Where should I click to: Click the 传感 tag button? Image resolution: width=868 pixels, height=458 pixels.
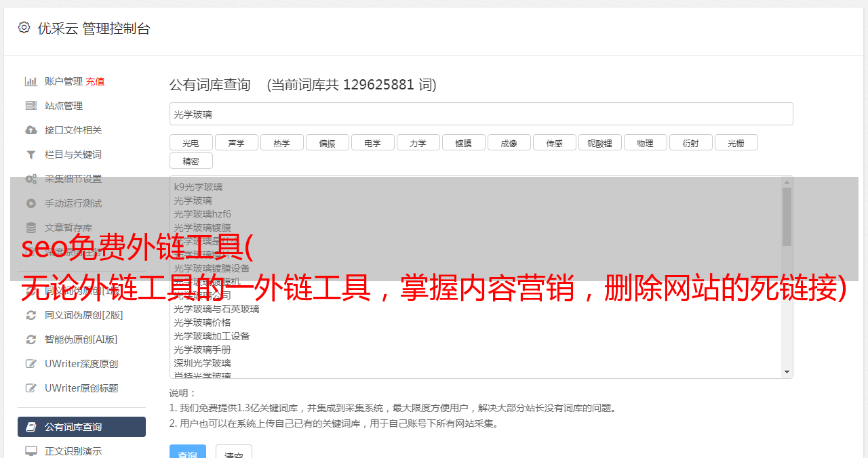tap(554, 142)
